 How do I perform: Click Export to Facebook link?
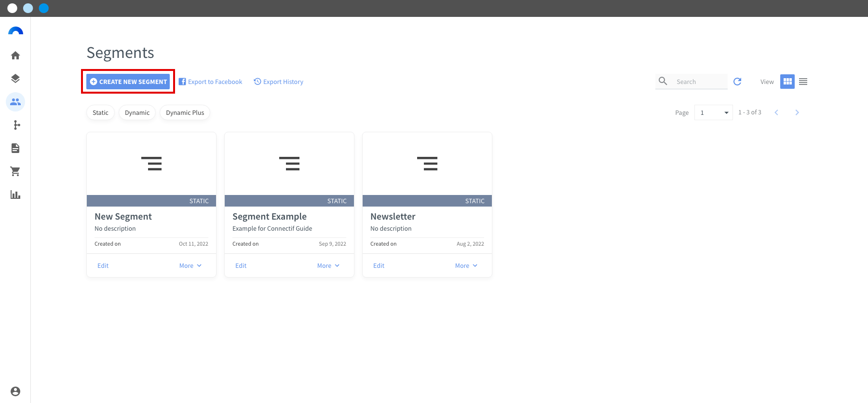pos(211,82)
